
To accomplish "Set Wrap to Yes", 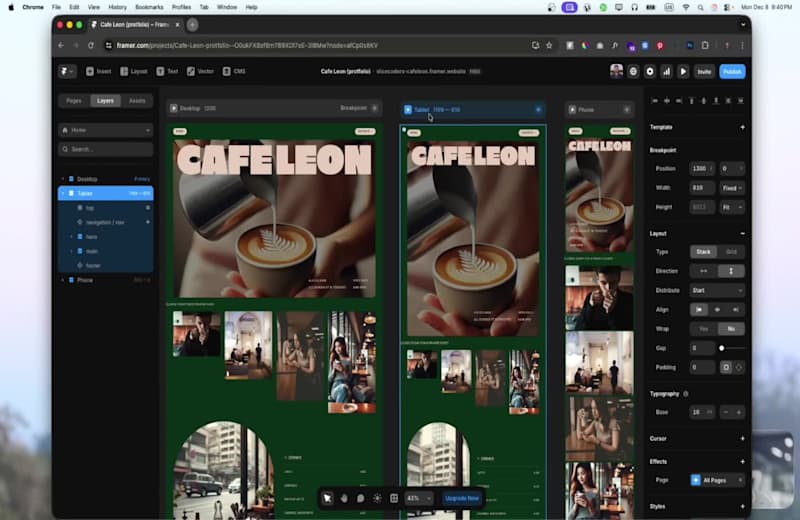I will tap(704, 329).
